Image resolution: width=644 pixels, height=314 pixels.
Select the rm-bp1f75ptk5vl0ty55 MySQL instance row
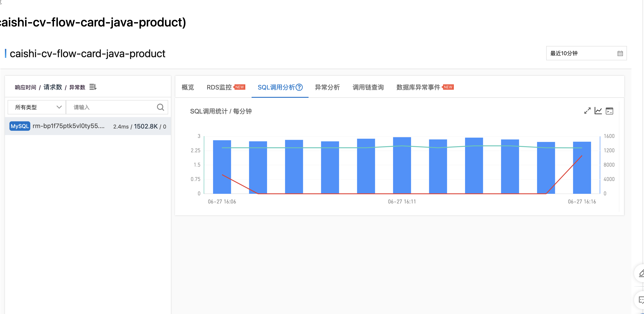[88, 126]
